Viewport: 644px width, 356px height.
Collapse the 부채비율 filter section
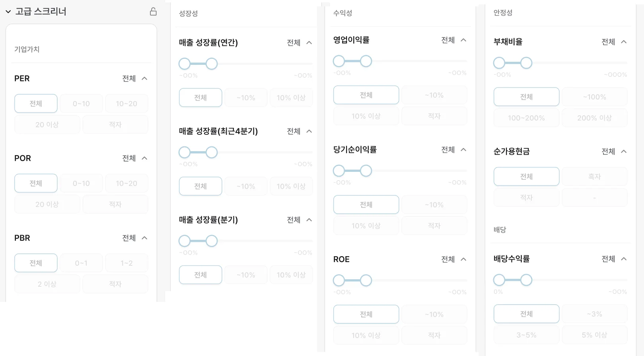point(624,42)
